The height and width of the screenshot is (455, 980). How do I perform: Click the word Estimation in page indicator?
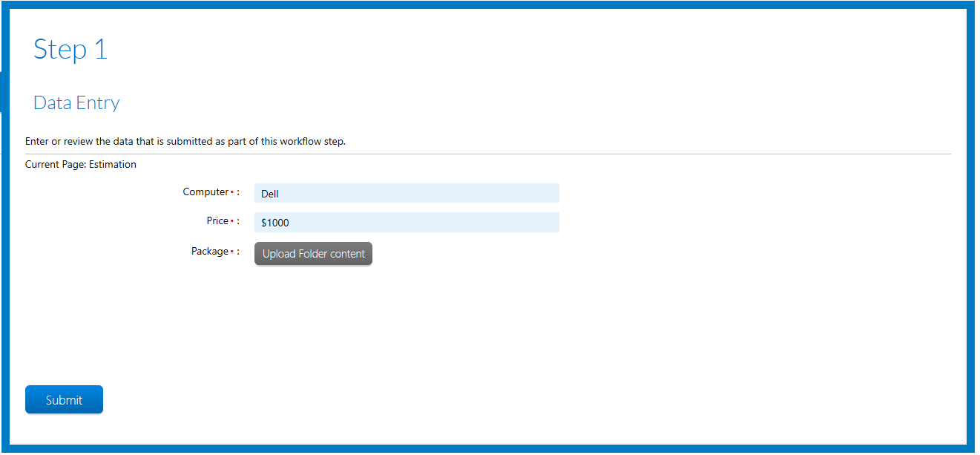click(113, 165)
